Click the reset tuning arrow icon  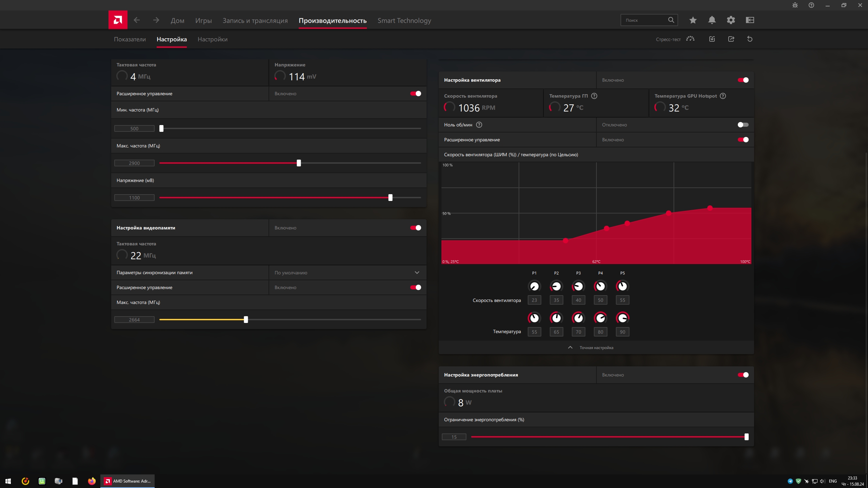click(750, 39)
